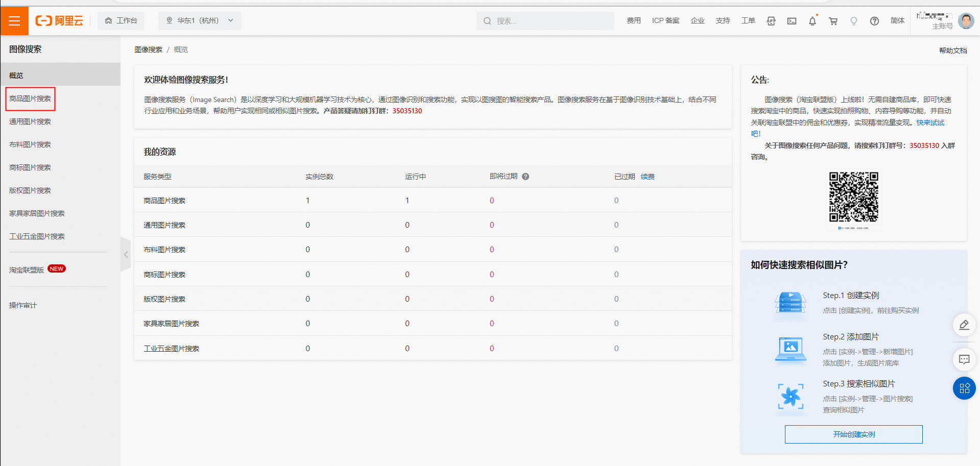
Task: Click the NEW badge beside 淘宝联盟版
Action: point(57,269)
